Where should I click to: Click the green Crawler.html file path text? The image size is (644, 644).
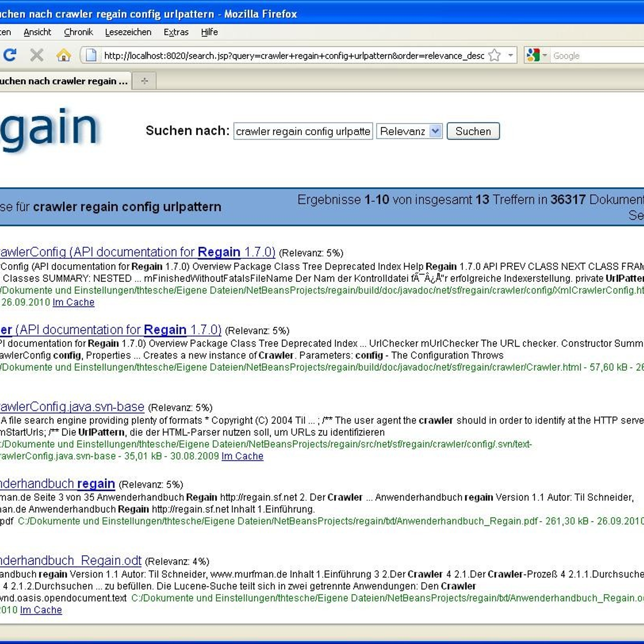(291, 367)
